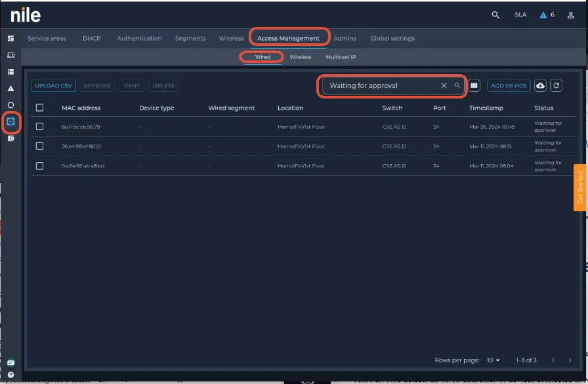This screenshot has height=384, width=588.
Task: Open the Access Management tab
Action: coord(288,38)
